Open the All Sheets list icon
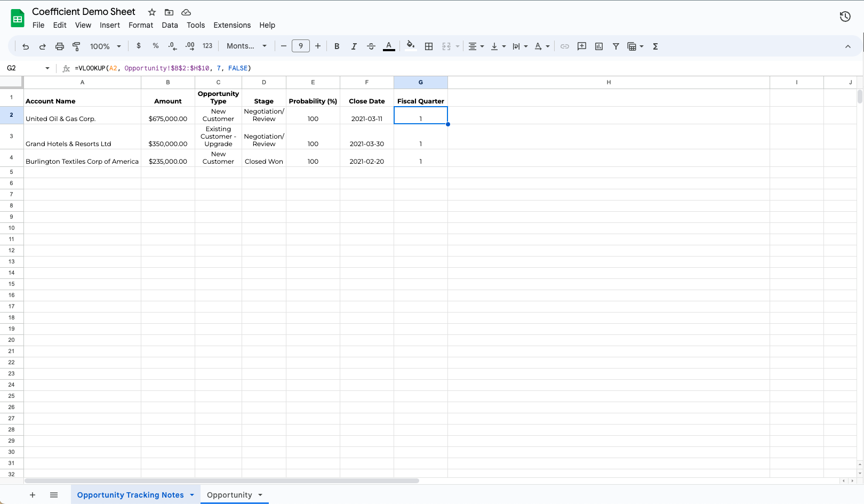Screen dimensions: 864x504 [x=54, y=495]
